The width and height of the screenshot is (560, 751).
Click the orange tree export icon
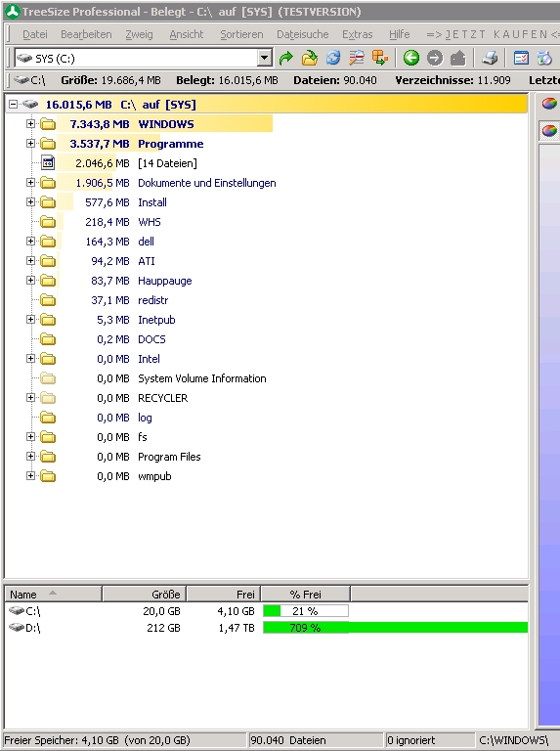pos(380,59)
